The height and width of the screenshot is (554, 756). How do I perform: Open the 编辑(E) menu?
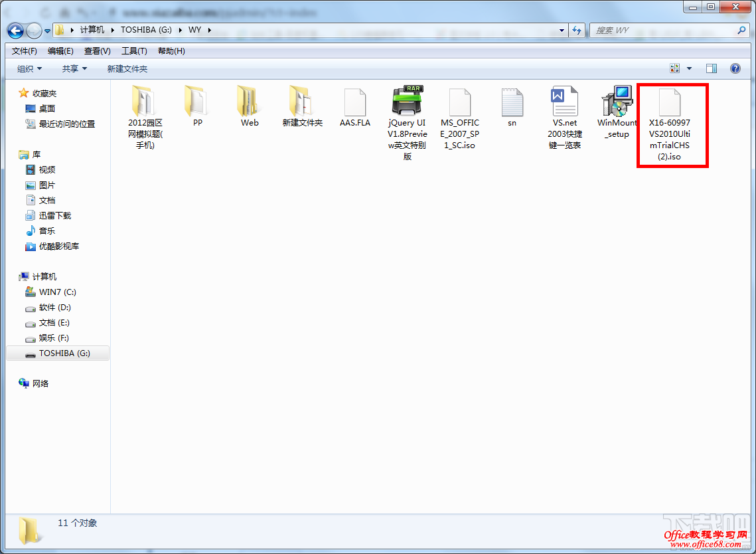pos(61,50)
